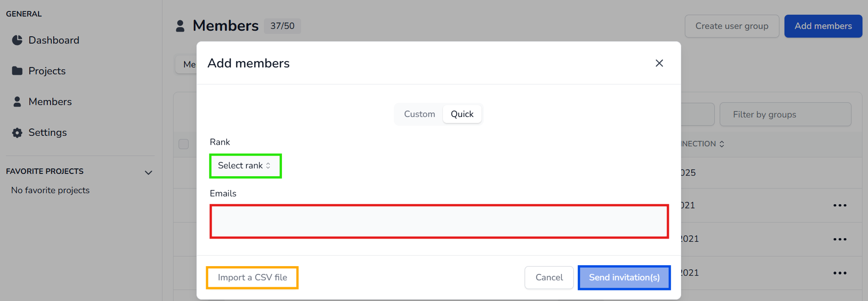
Task: Focus the Emails input field
Action: [439, 222]
